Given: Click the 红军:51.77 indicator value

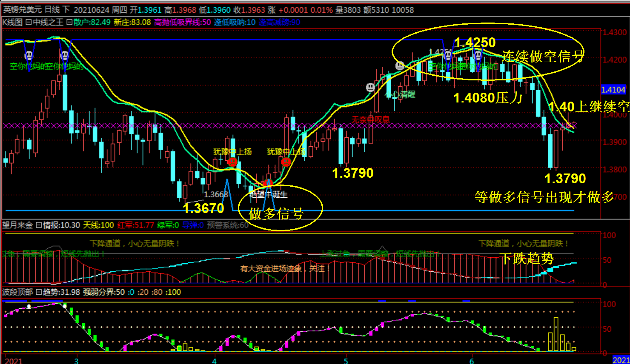Looking at the screenshot, I should [x=136, y=225].
